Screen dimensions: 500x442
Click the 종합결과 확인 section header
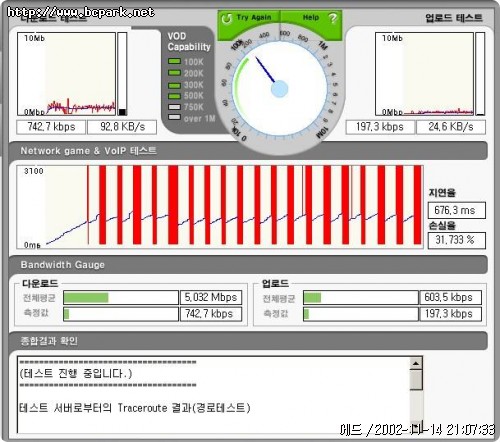coord(248,341)
